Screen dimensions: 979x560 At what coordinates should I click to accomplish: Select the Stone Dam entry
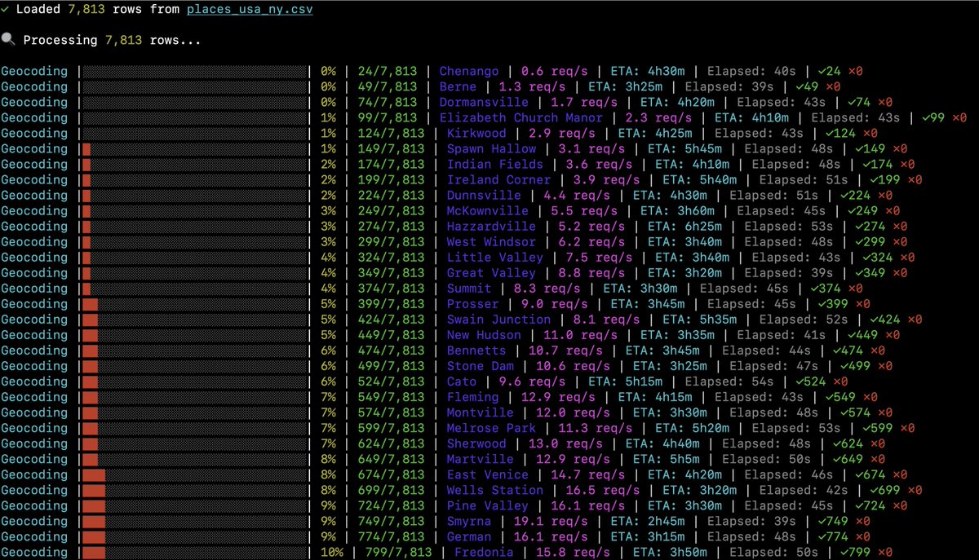(480, 366)
